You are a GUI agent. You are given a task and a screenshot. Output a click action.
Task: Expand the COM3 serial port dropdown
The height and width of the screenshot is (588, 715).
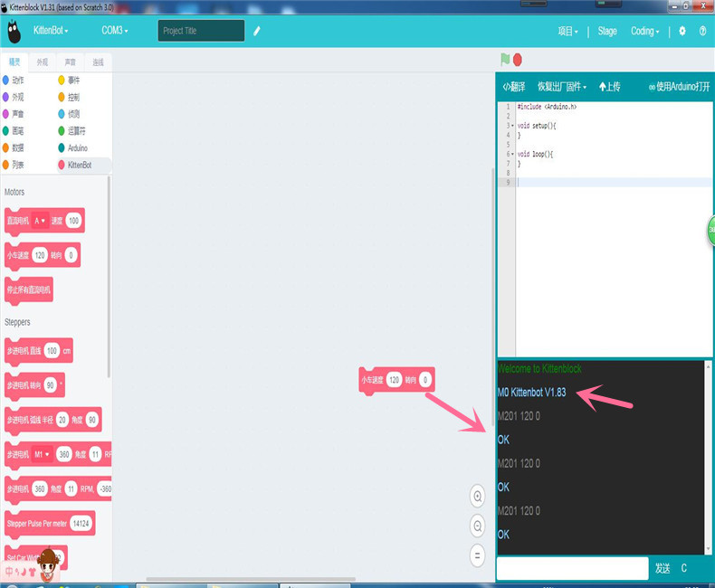tap(114, 31)
